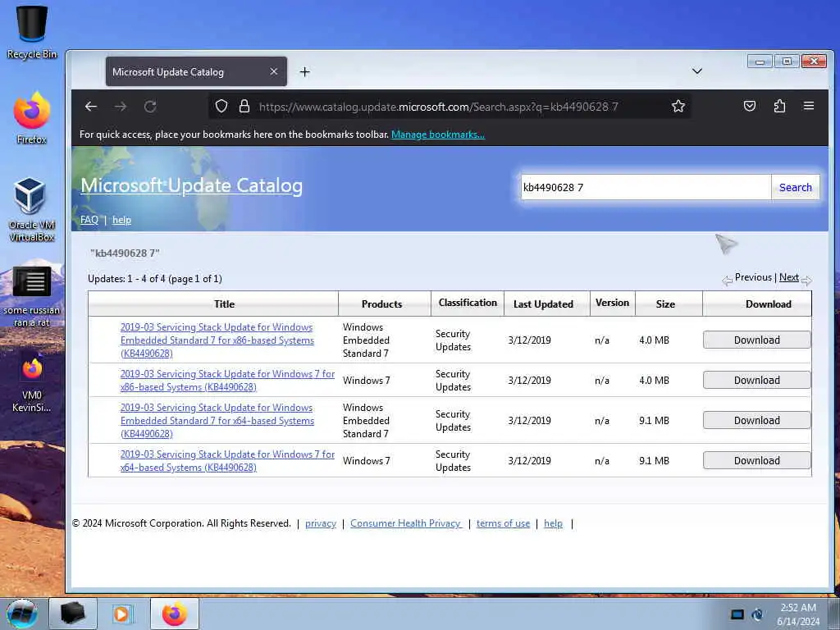Close the Microsoft Update Catalog tab

(x=274, y=71)
